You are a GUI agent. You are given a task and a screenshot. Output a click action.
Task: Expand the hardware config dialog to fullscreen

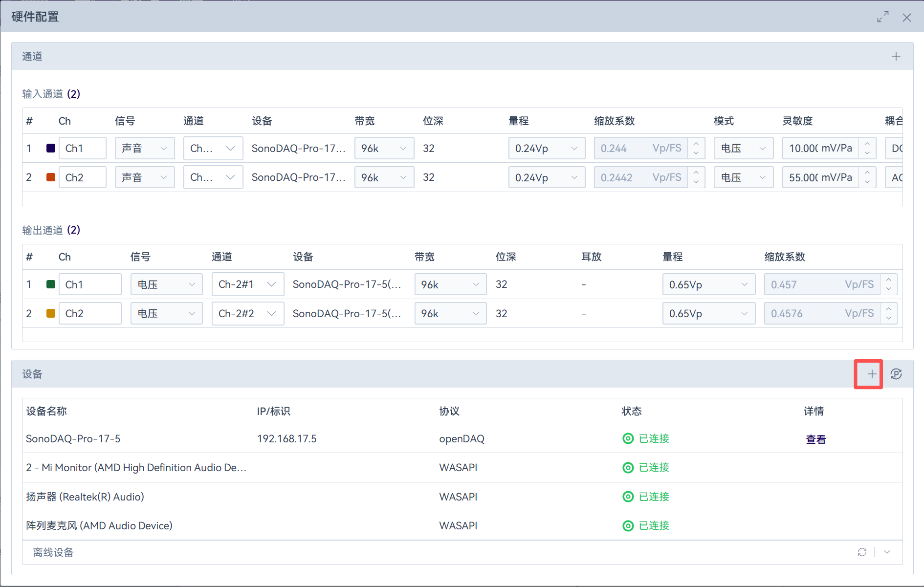(882, 17)
